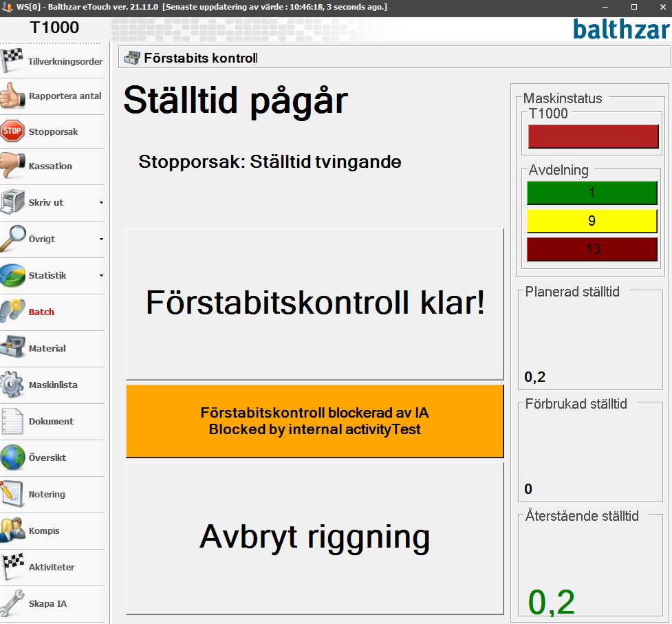Image resolution: width=672 pixels, height=624 pixels.
Task: Click the Skapa IA wrench icon
Action: click(x=12, y=603)
